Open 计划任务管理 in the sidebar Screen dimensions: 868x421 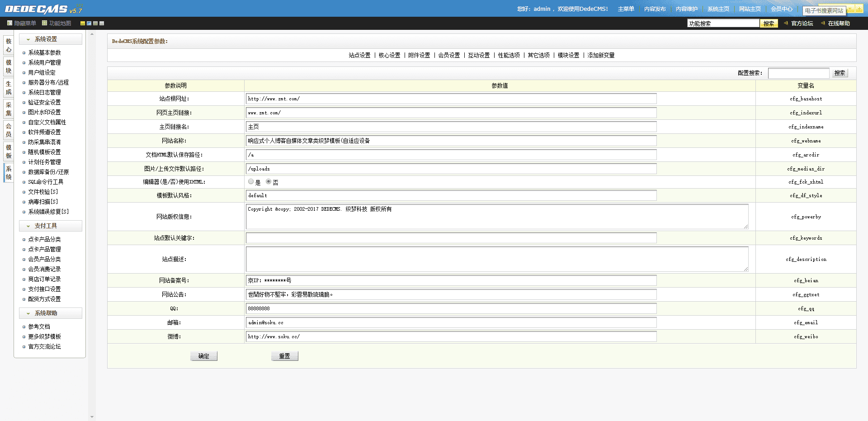pyautogui.click(x=44, y=162)
